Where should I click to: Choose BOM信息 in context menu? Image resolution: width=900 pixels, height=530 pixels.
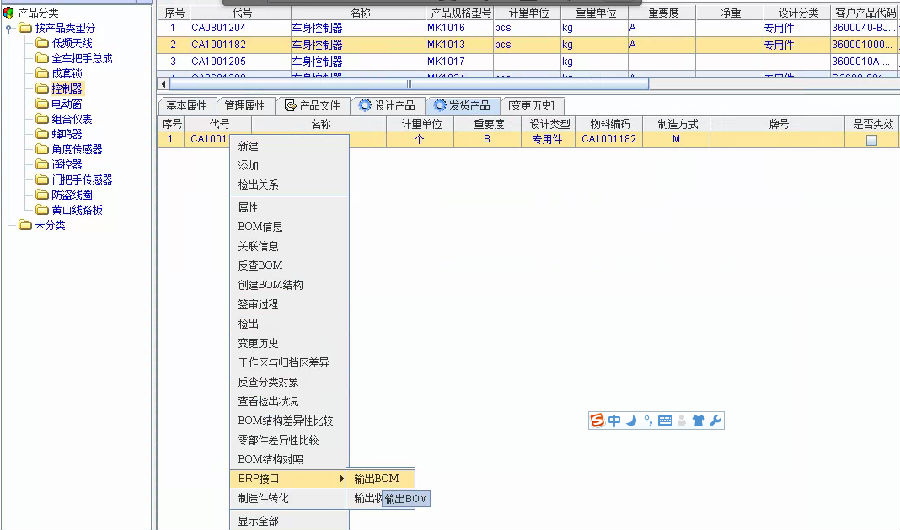click(259, 226)
